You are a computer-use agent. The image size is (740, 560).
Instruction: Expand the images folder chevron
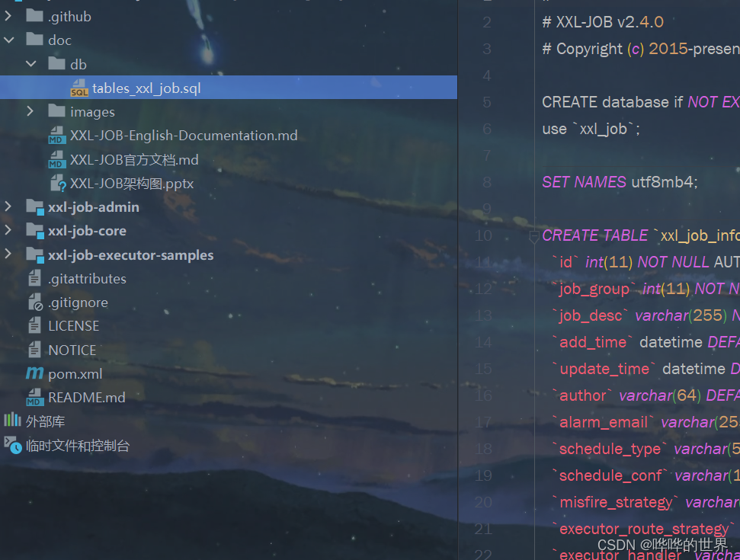click(30, 111)
